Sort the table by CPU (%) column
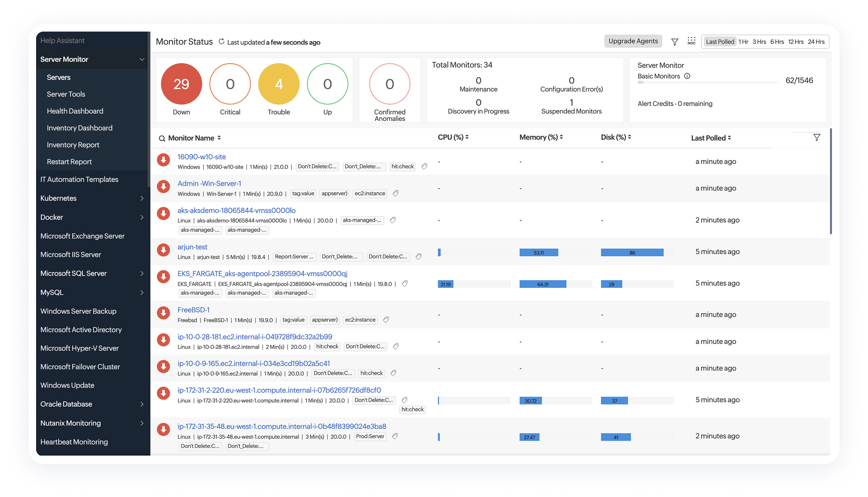Viewport: 868px width, 497px height. 453,137
